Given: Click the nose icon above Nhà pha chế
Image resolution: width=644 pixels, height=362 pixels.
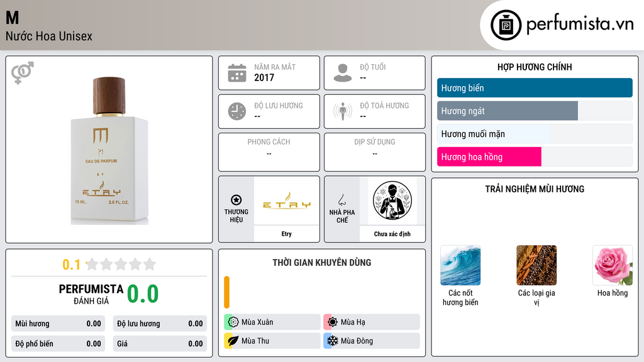Looking at the screenshot, I should click(341, 200).
